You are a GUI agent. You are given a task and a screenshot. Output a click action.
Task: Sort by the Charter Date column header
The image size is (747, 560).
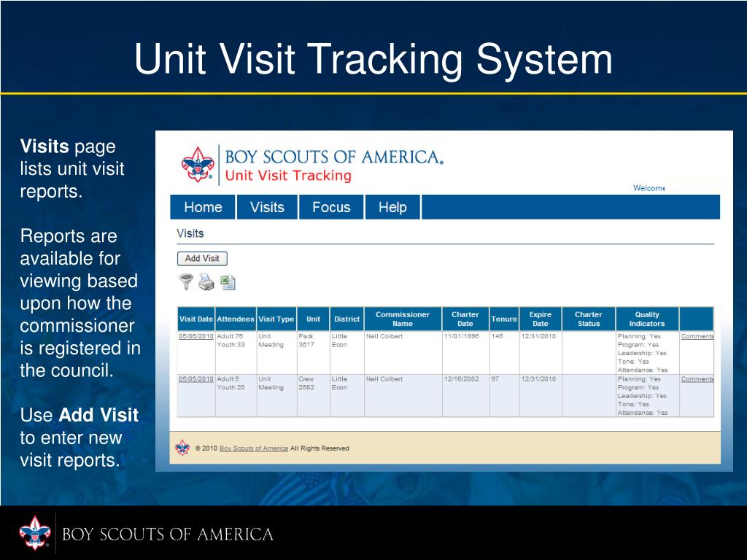click(x=465, y=319)
